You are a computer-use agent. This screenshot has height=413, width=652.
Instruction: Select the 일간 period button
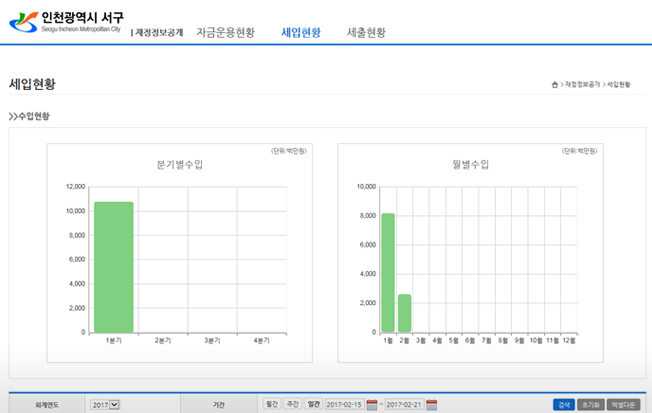click(x=314, y=404)
